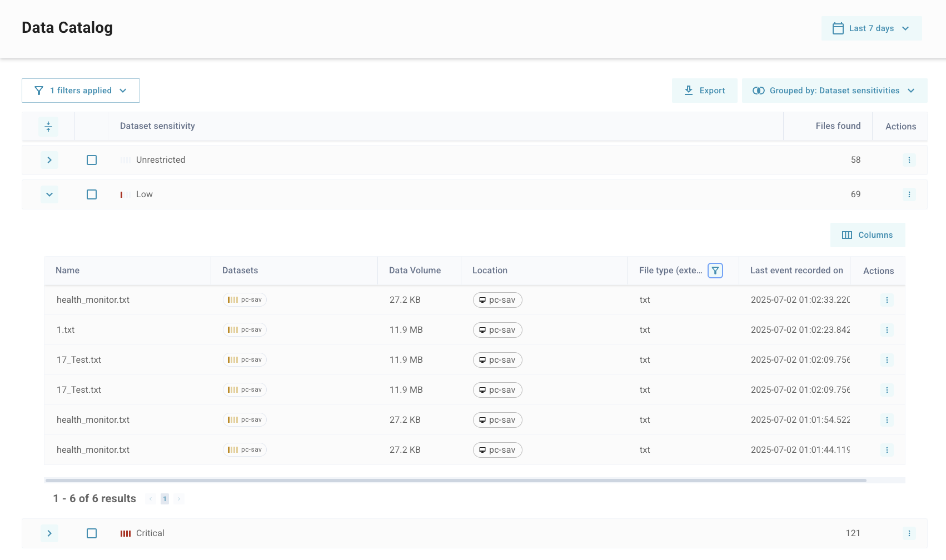Open the 1 filters applied dropdown
Image resolution: width=946 pixels, height=560 pixels.
pyautogui.click(x=81, y=91)
